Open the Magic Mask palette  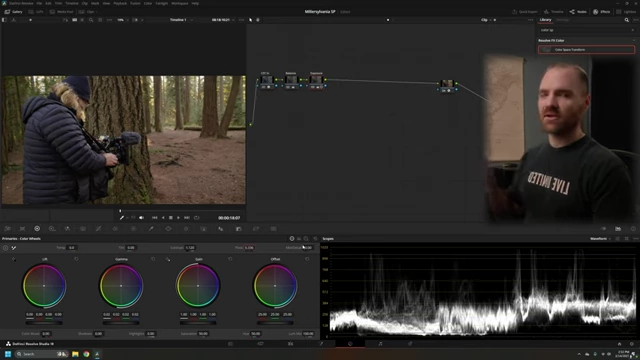pyautogui.click(x=203, y=229)
